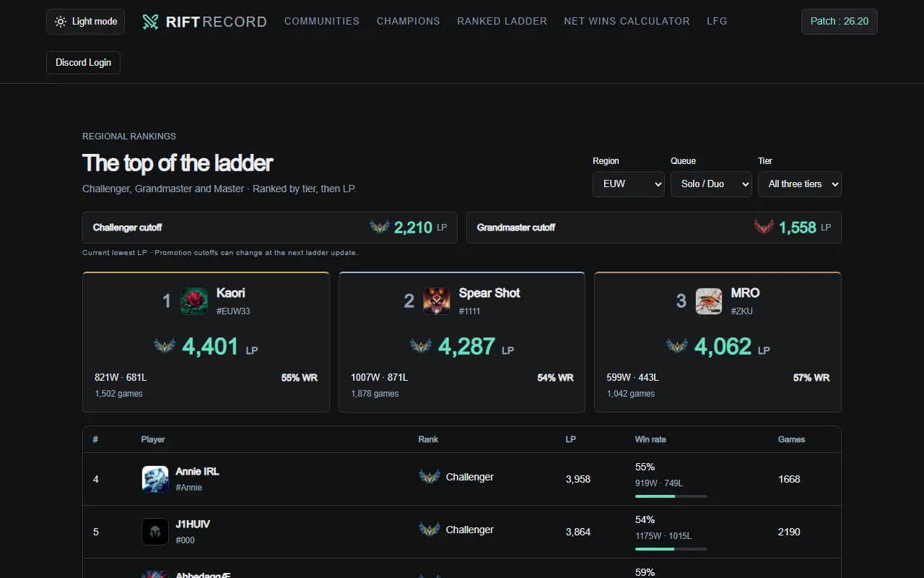This screenshot has height=578, width=924.
Task: Click the Challenger rank emblem in J1HUIV's row
Action: click(x=430, y=530)
